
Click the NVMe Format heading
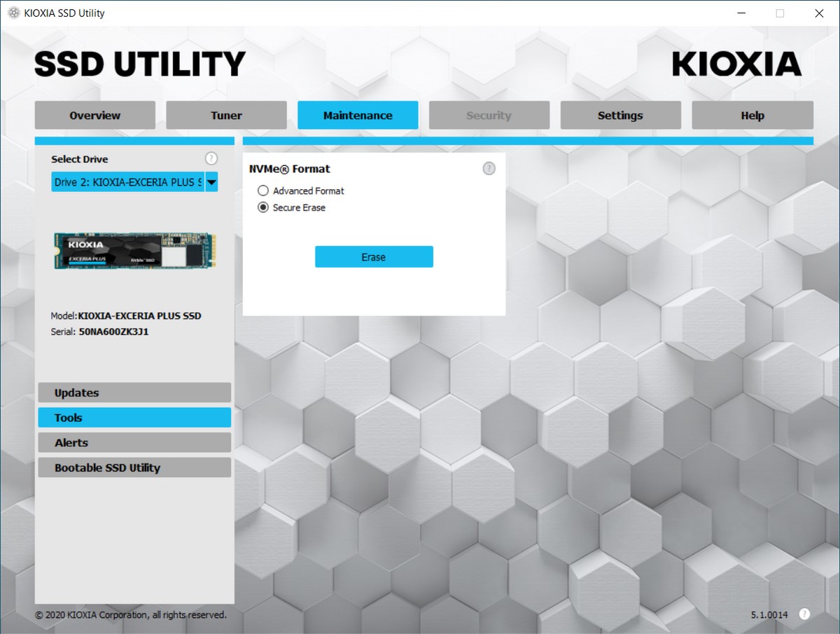tap(290, 169)
